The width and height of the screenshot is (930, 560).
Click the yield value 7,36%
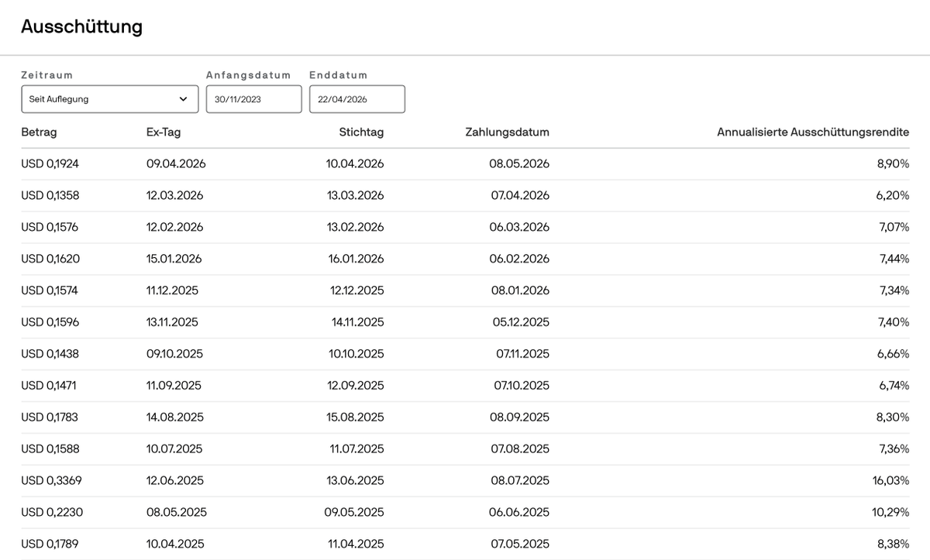pyautogui.click(x=894, y=449)
